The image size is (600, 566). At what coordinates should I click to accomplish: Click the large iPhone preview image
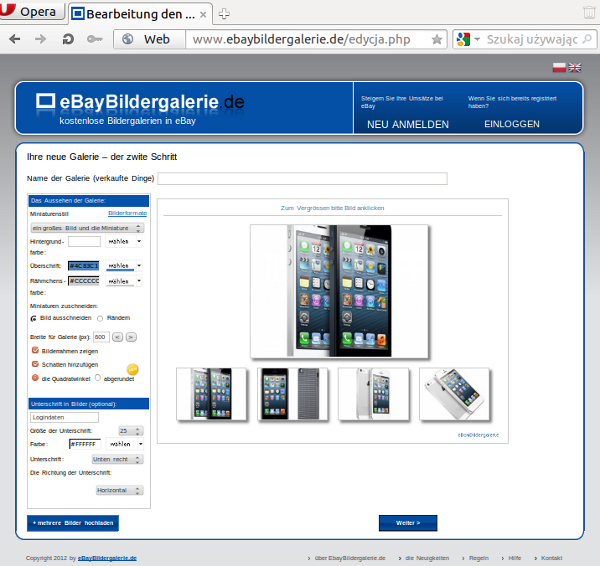339,291
